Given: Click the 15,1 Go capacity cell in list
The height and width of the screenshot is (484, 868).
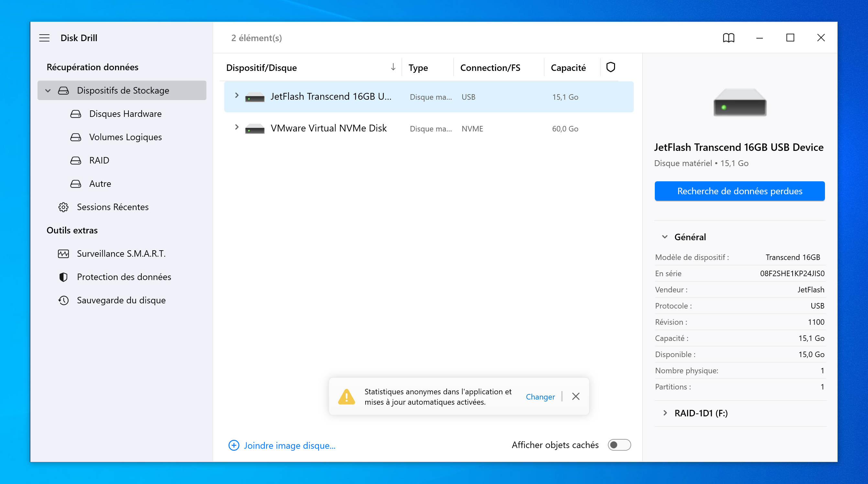Looking at the screenshot, I should pos(565,97).
